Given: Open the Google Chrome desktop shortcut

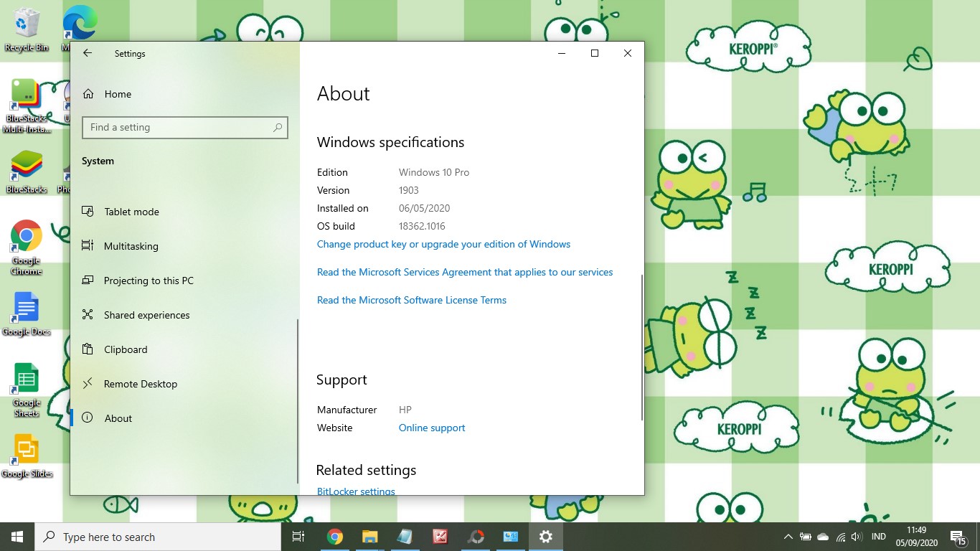Looking at the screenshot, I should (27, 248).
